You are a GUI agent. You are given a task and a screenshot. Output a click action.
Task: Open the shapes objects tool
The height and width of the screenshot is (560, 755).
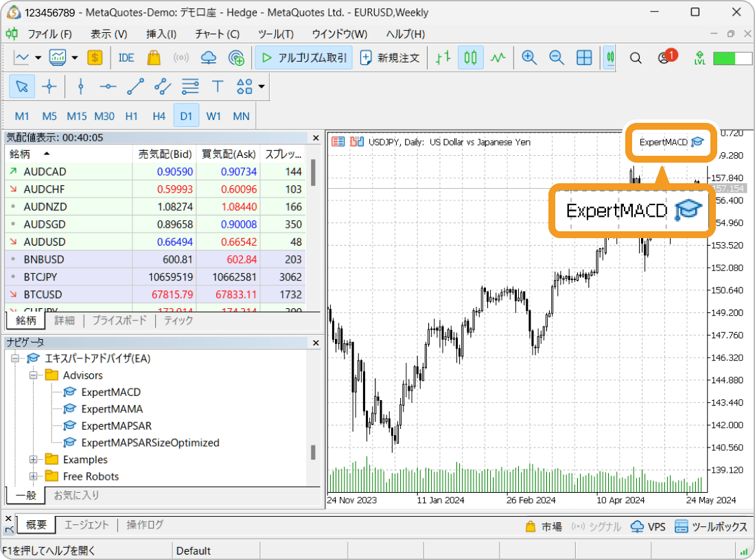244,86
